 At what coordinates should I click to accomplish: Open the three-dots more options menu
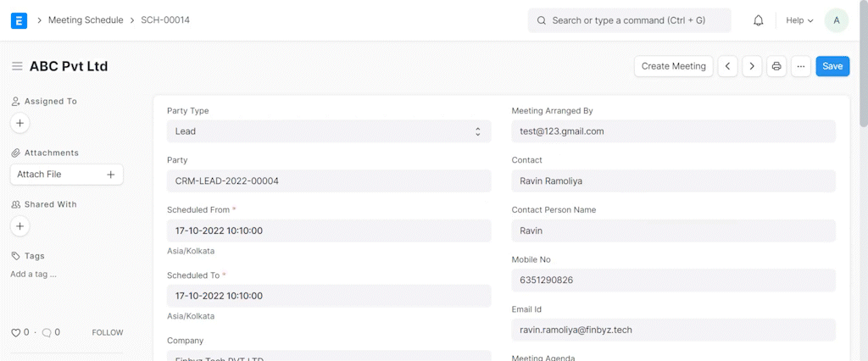(x=801, y=66)
